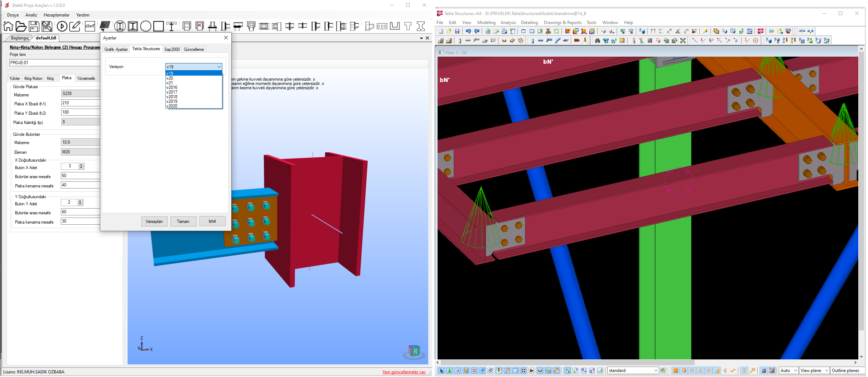Image resolution: width=868 pixels, height=377 pixels.
Task: Select the U-channel section icon
Action: click(x=395, y=26)
